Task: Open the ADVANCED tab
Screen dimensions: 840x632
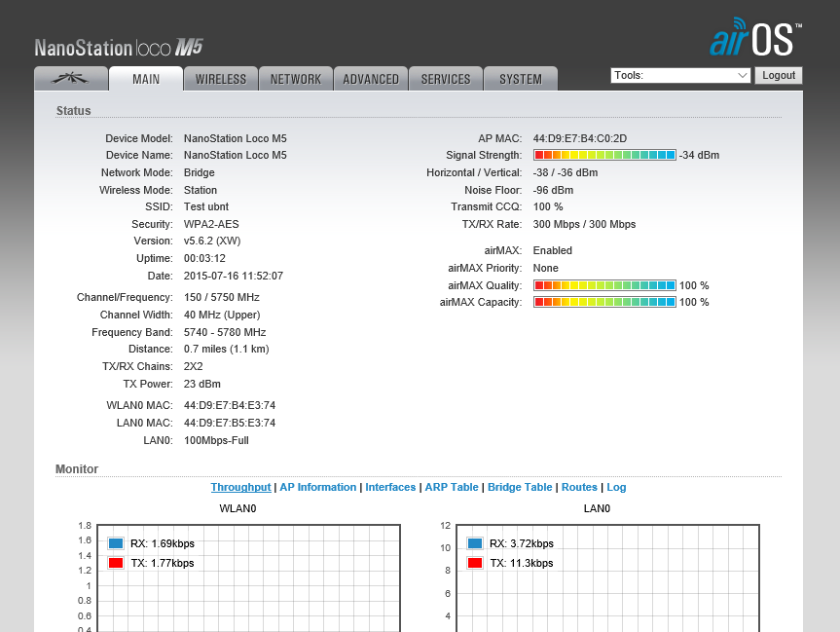Action: pos(371,79)
